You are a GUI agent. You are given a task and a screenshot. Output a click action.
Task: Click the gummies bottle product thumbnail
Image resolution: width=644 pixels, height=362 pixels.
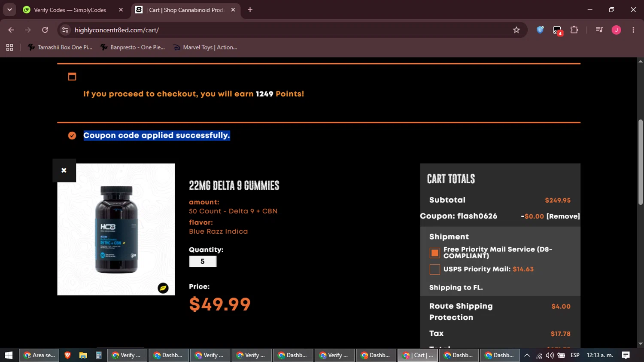116,229
